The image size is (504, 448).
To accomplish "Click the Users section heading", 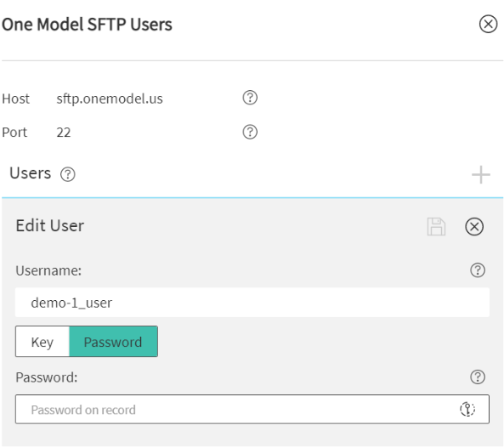I will [31, 173].
